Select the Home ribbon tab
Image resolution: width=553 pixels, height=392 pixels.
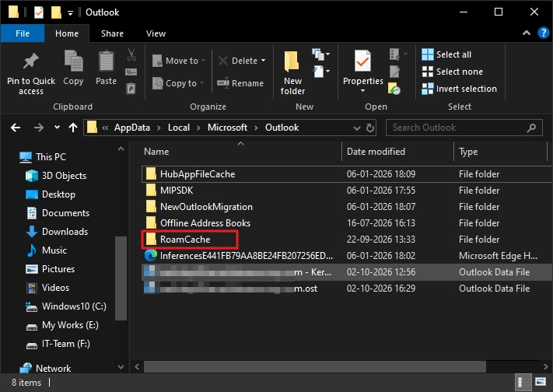pyautogui.click(x=67, y=33)
